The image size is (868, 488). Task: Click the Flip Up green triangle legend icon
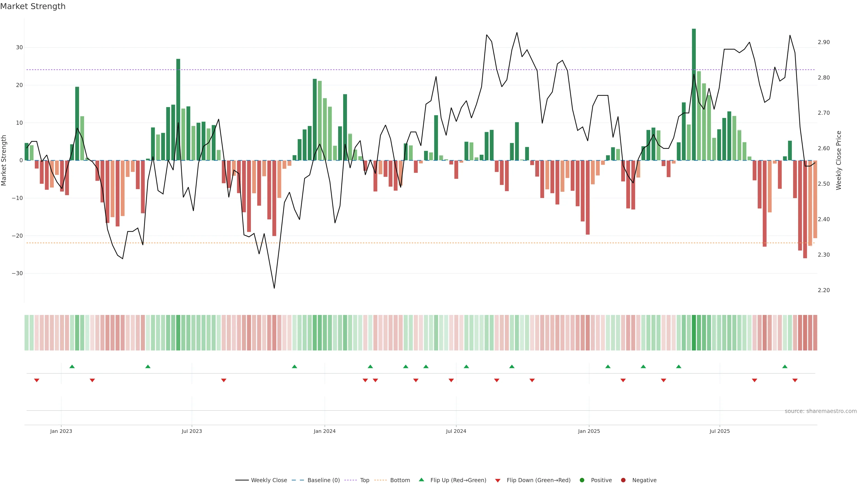[x=421, y=480]
